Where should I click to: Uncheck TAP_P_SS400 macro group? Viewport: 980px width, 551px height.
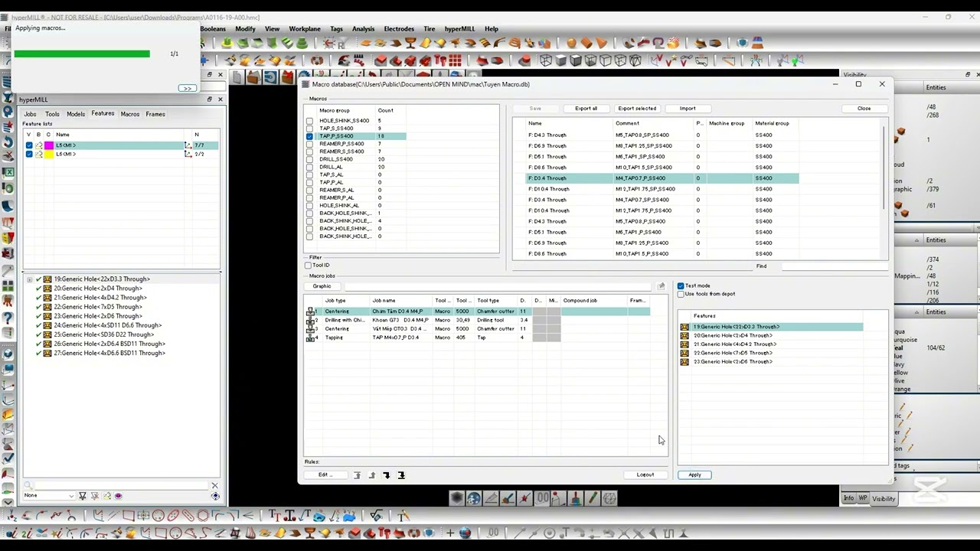(309, 136)
